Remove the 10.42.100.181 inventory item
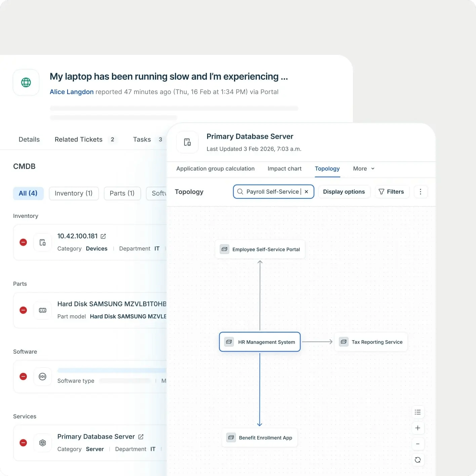Image resolution: width=476 pixels, height=476 pixels. 23,242
